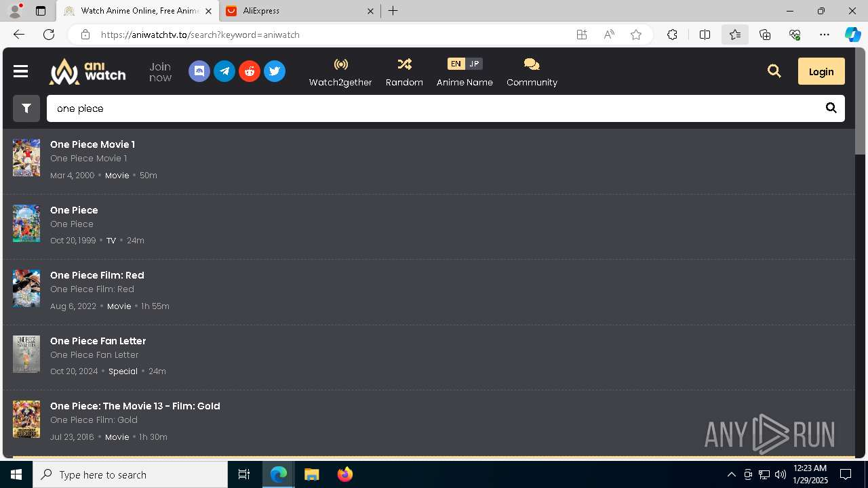Open the Reddit join icon
Image resolution: width=868 pixels, height=488 pixels.
click(250, 71)
